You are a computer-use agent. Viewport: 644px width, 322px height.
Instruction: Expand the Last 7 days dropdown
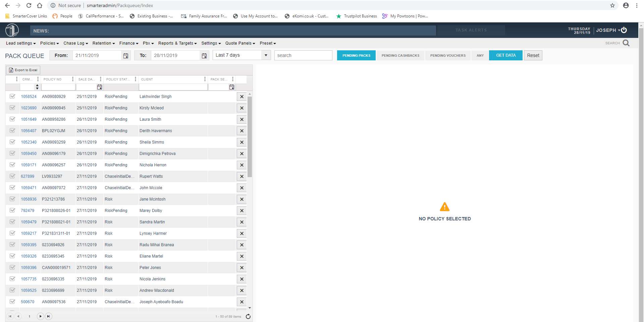266,55
